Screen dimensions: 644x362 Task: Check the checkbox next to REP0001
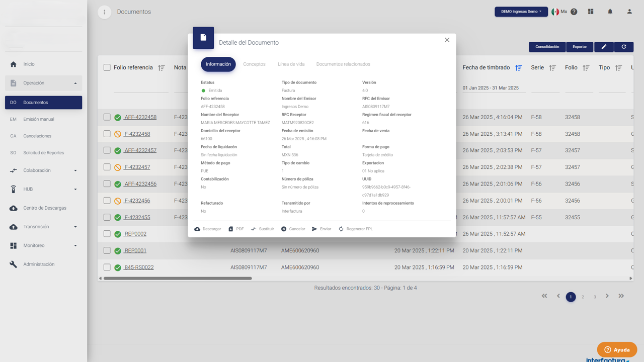(107, 250)
